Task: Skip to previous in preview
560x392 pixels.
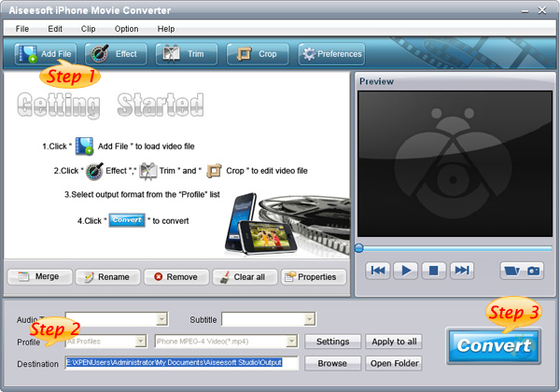Action: point(378,271)
